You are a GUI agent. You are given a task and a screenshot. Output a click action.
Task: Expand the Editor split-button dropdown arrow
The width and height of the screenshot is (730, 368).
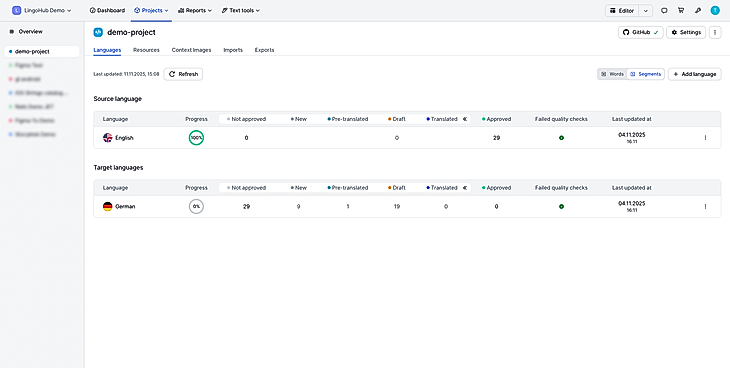coord(645,10)
